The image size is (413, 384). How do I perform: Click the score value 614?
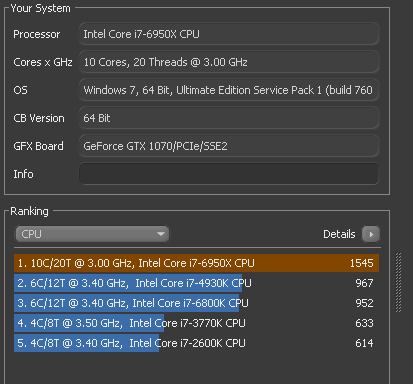(x=364, y=343)
